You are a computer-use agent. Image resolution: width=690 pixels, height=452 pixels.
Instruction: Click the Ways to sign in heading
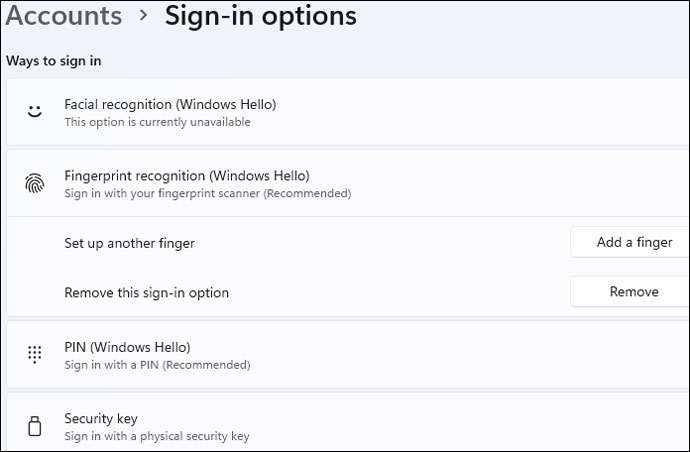click(53, 61)
